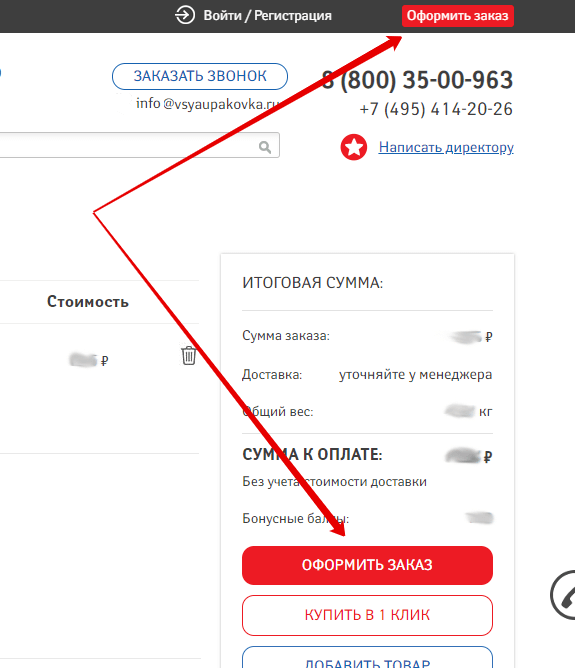Image resolution: width=575 pixels, height=668 pixels.
Task: Click the large red ОФОРМИТЬ ЗАКАЗ button
Action: coord(367,565)
